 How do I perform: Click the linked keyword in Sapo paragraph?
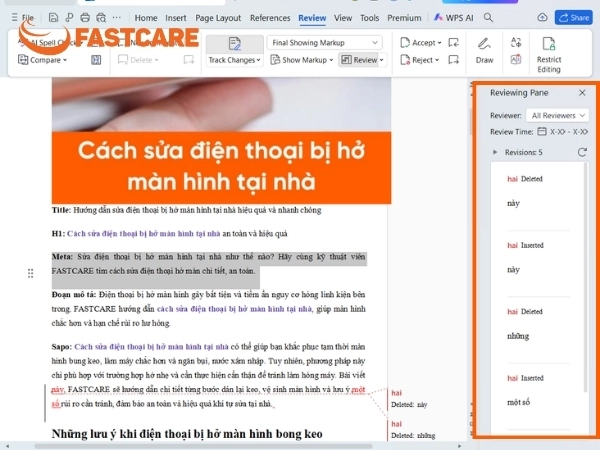pos(151,347)
